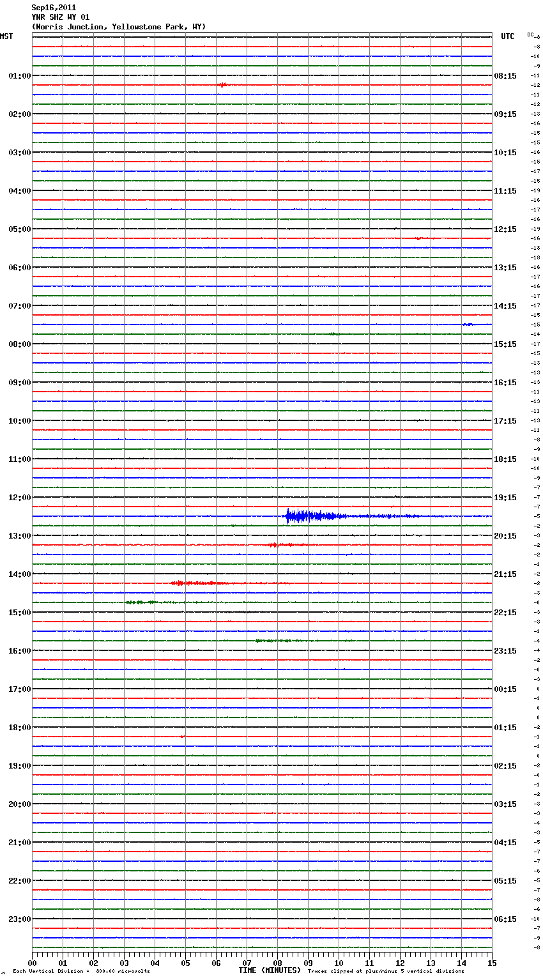
Task: Select the 22:00 MST time label
Action: pyautogui.click(x=20, y=880)
